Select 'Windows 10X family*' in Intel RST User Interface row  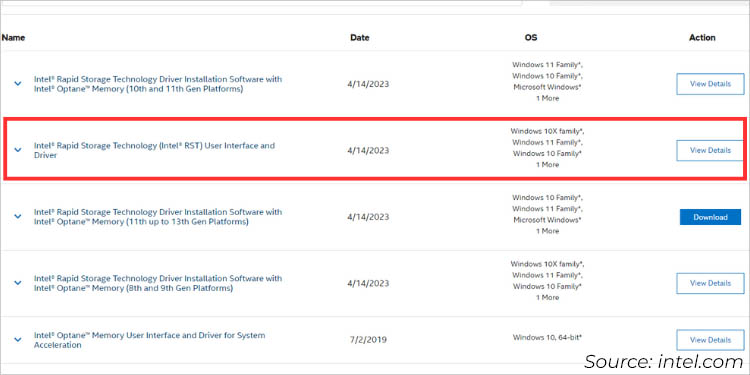[x=547, y=131]
